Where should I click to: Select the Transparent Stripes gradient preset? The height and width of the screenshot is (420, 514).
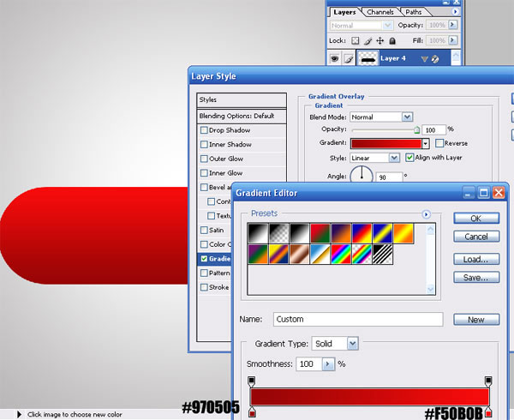[382, 254]
